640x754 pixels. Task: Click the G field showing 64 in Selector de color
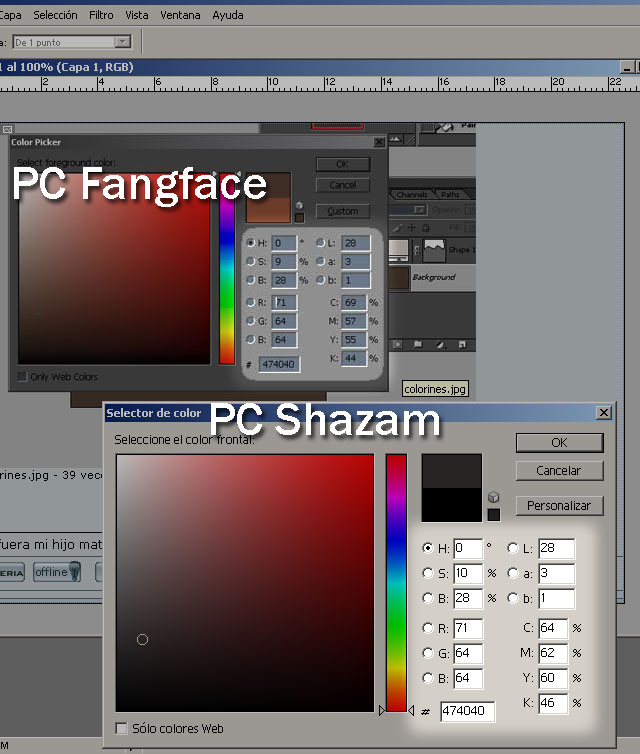(x=468, y=653)
